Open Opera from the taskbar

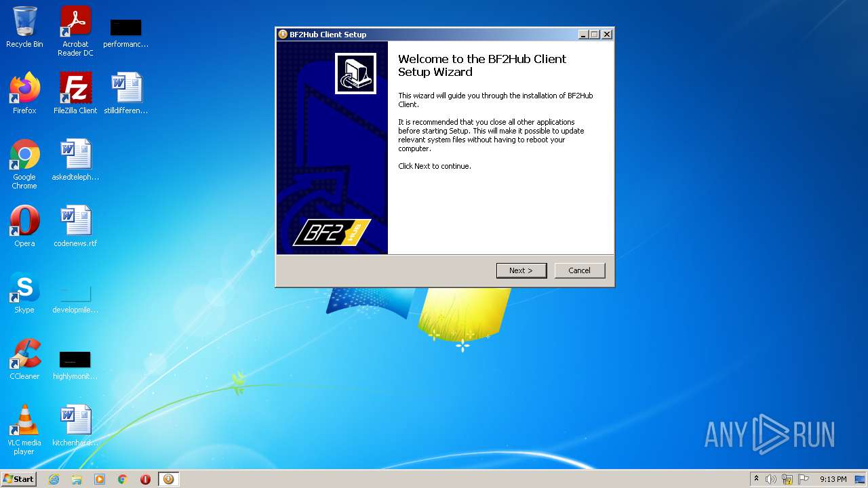pyautogui.click(x=145, y=479)
